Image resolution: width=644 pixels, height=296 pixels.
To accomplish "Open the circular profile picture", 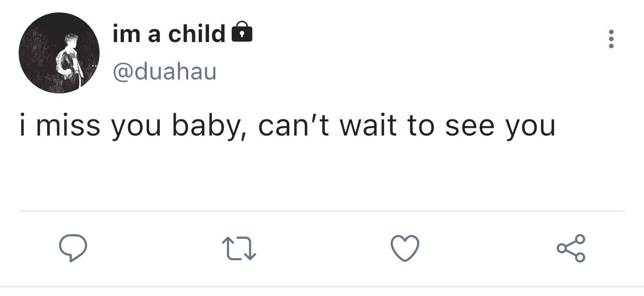I will tap(59, 53).
